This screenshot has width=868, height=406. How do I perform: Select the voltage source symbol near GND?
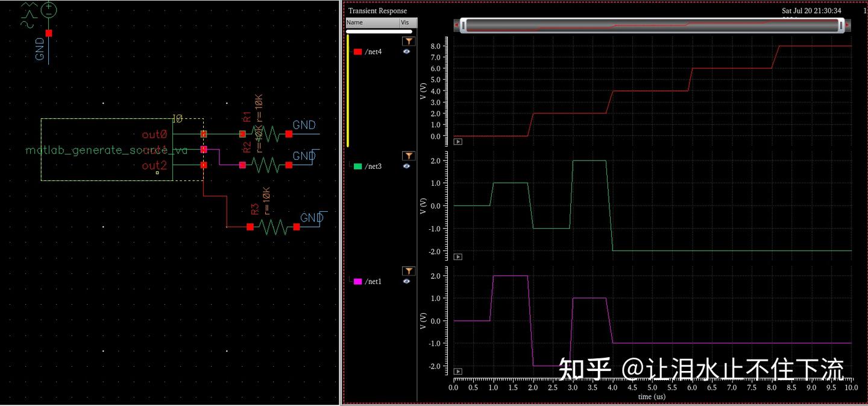tap(47, 10)
